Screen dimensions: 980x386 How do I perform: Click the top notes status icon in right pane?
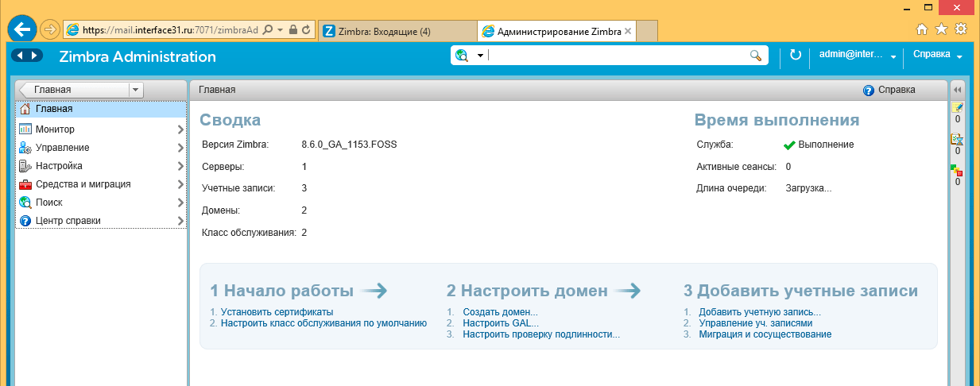(x=957, y=107)
